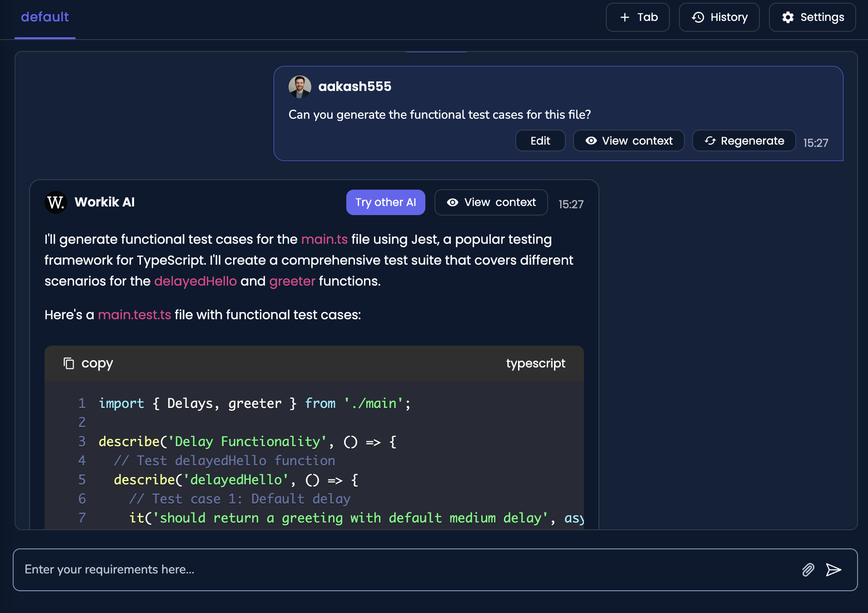Click the comment 'Test delayedHello function'
This screenshot has width=868, height=613.
(x=224, y=461)
